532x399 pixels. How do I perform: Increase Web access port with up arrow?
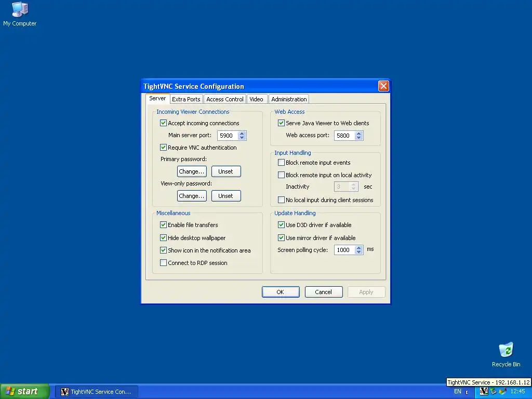[x=358, y=134]
